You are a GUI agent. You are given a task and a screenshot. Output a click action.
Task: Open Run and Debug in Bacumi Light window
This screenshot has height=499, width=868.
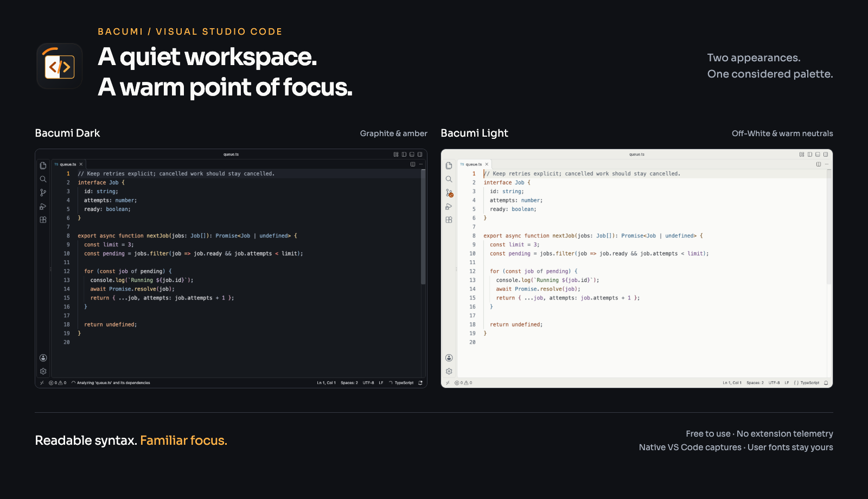[x=449, y=207]
